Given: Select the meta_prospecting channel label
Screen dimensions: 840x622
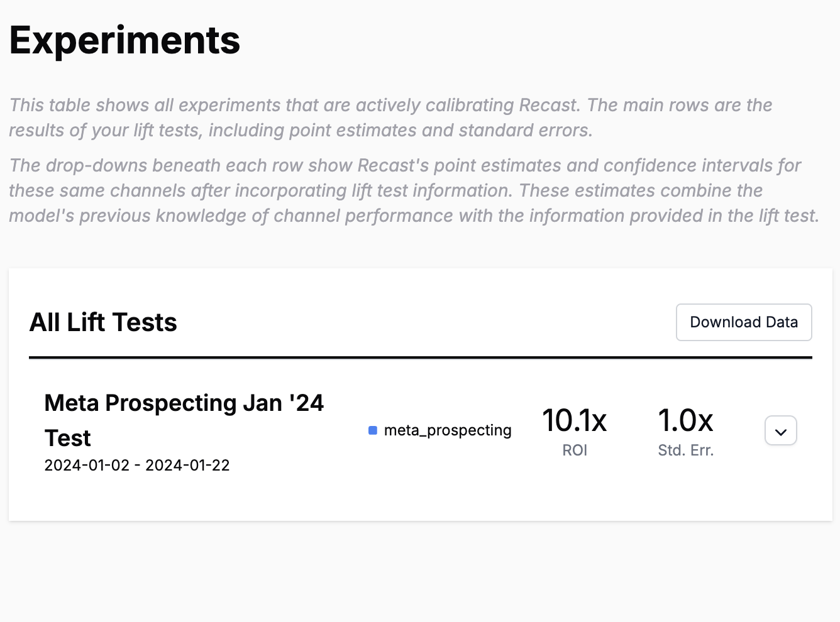Looking at the screenshot, I should coord(448,430).
